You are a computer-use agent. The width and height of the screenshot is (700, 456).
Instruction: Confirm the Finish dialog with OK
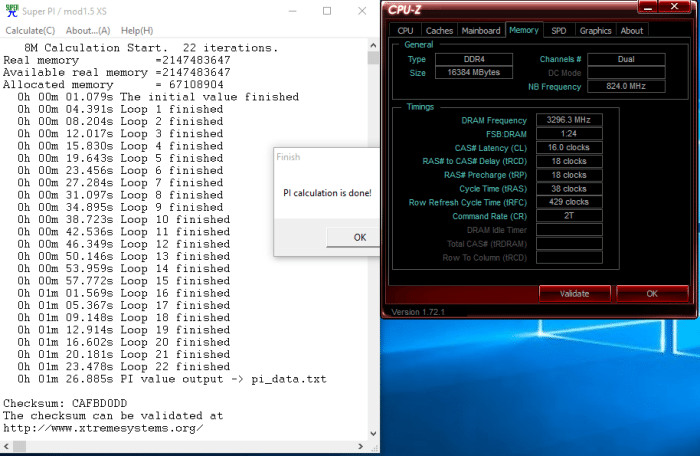(354, 237)
